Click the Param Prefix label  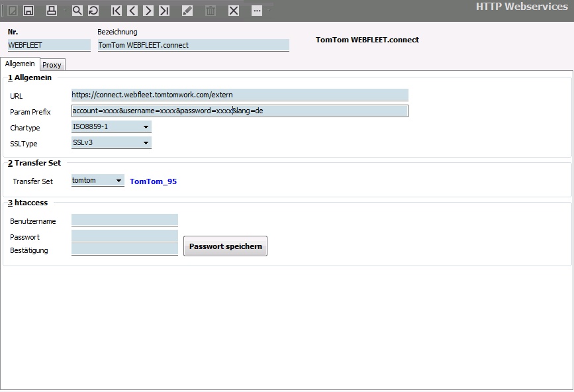coord(30,112)
